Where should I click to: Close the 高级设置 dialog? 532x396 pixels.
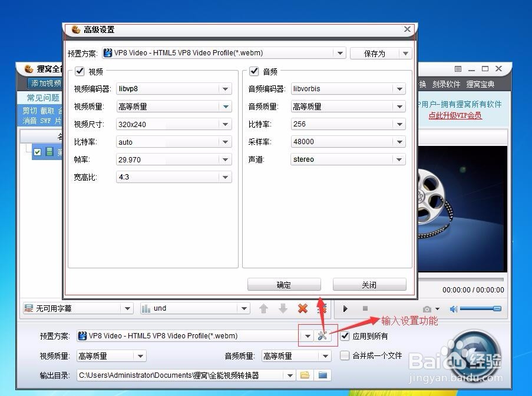pos(407,29)
